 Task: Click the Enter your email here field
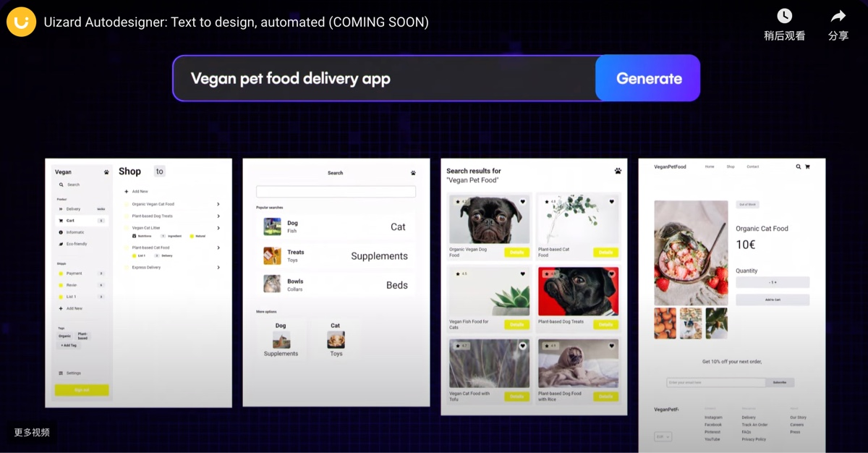click(715, 382)
